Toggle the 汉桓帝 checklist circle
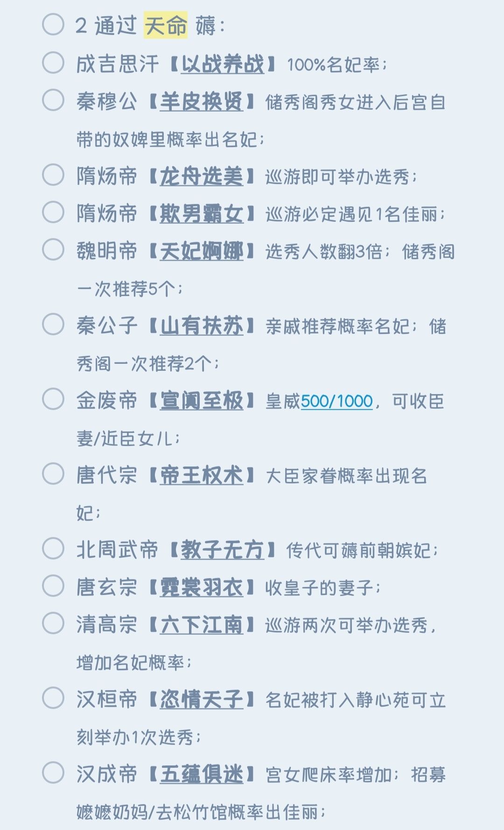This screenshot has height=830, width=504. tap(53, 698)
